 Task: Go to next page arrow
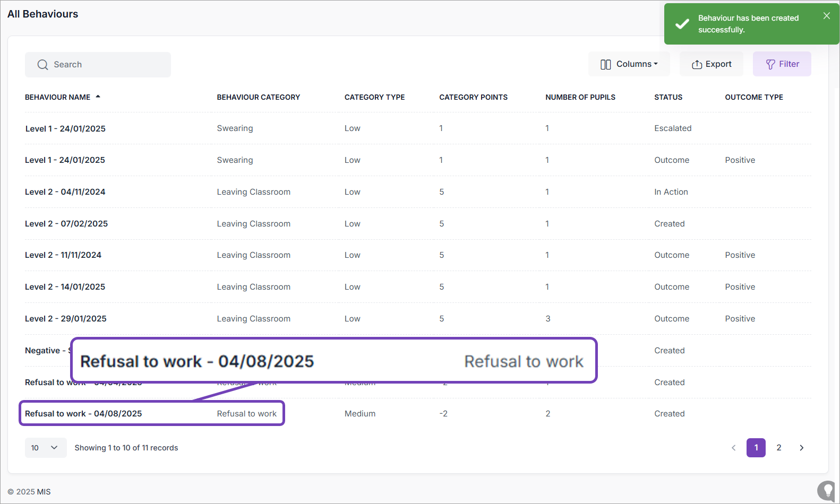801,448
